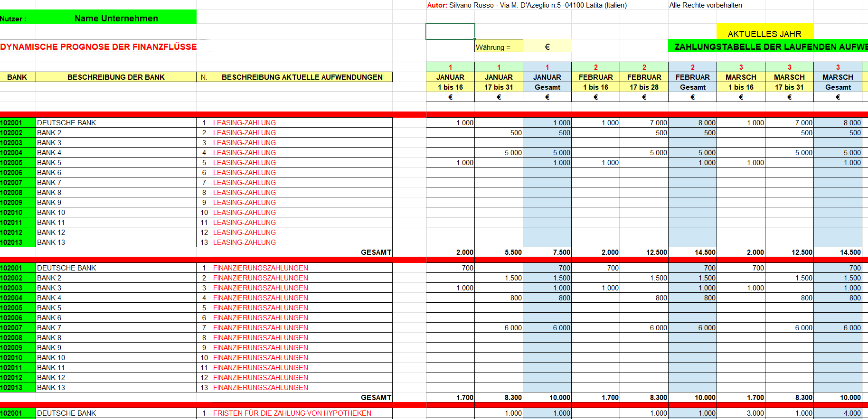Select the green "Name Unternehmen" cell
The image size is (868, 419).
coord(116,19)
